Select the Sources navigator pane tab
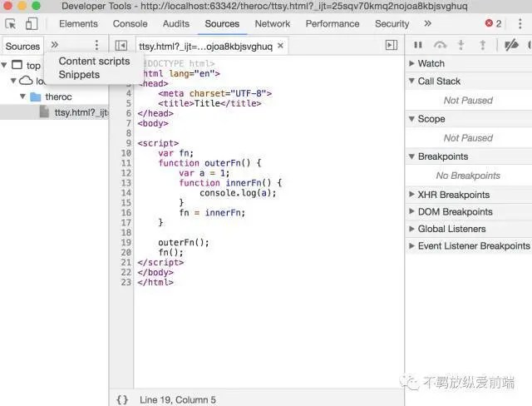532x406 pixels. [x=22, y=46]
